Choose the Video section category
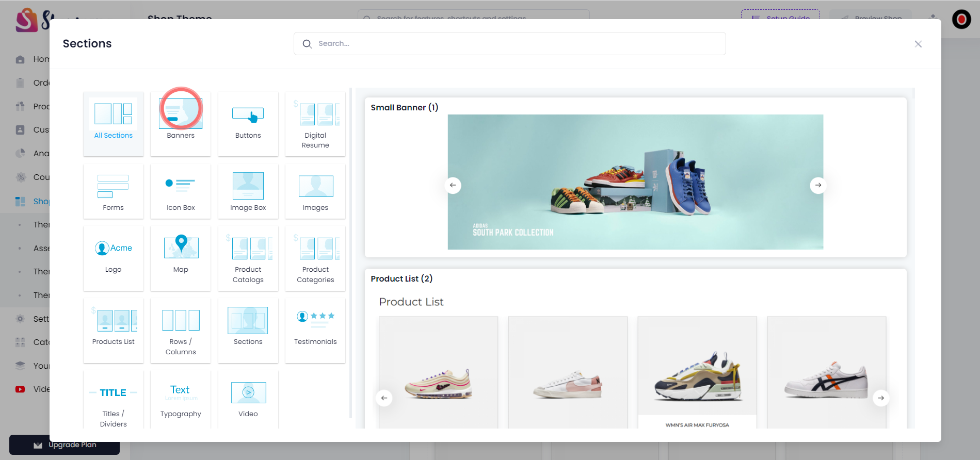The height and width of the screenshot is (460, 980). 248,400
